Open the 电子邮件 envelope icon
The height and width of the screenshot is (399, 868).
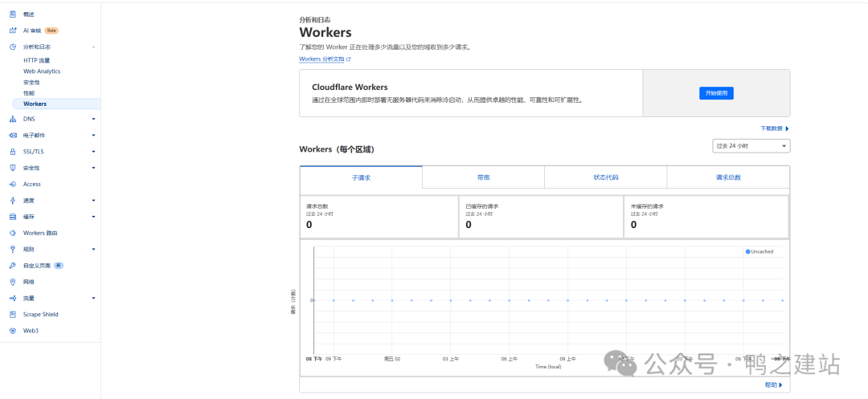[x=13, y=135]
